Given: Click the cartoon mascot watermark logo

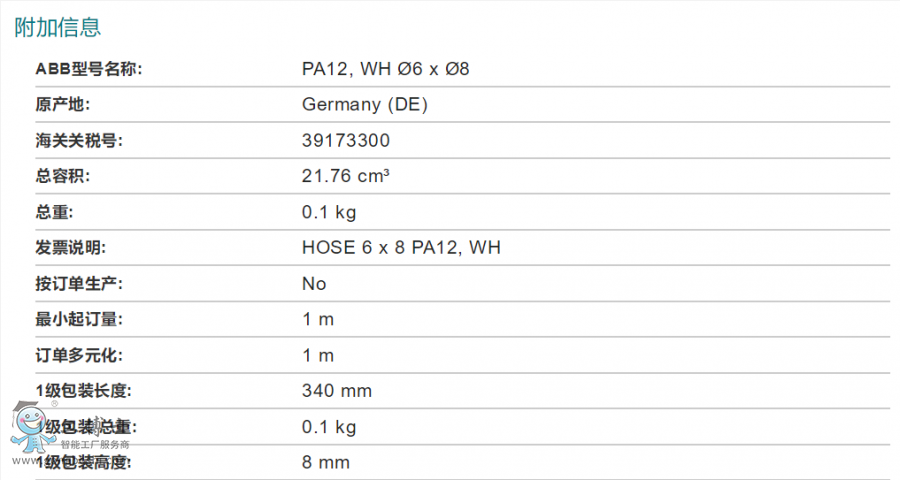Looking at the screenshot, I should 32,428.
